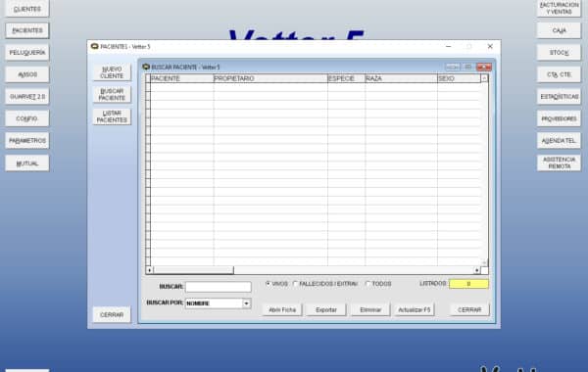Open BUSCAR PACIENTE from the side panel
Screen dimensions: 588x372
[112, 94]
